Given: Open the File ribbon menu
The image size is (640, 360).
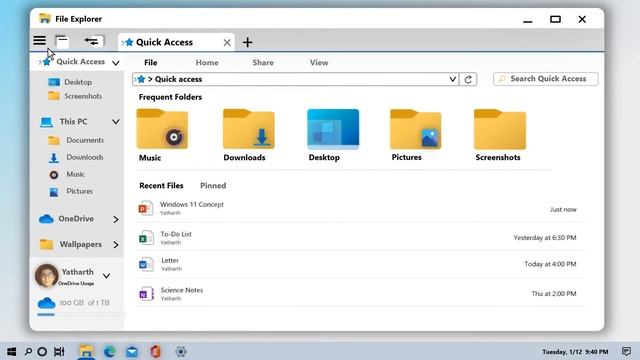Looking at the screenshot, I should click(x=151, y=62).
